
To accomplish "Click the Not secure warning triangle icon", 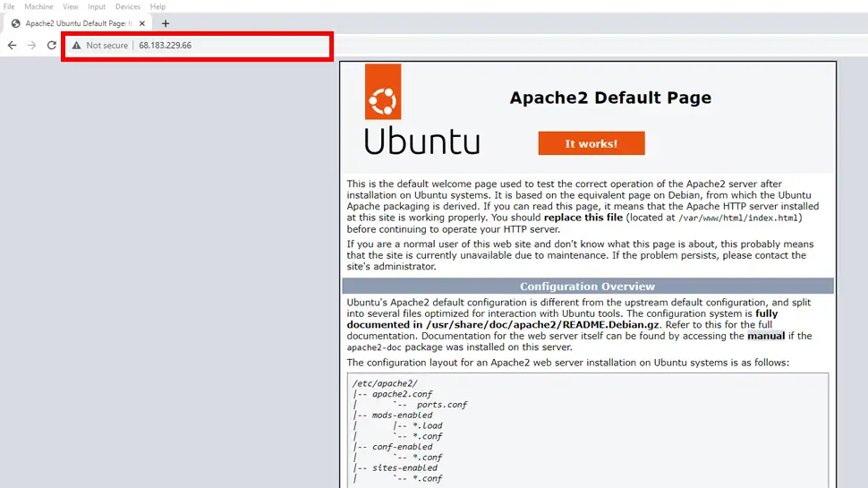I will coord(76,46).
